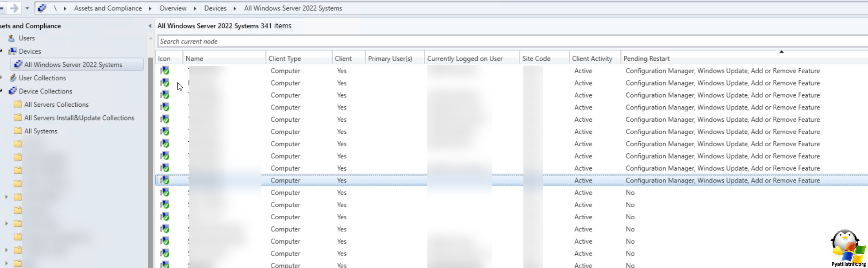Click the All Servers Collections folder icon

click(18, 105)
